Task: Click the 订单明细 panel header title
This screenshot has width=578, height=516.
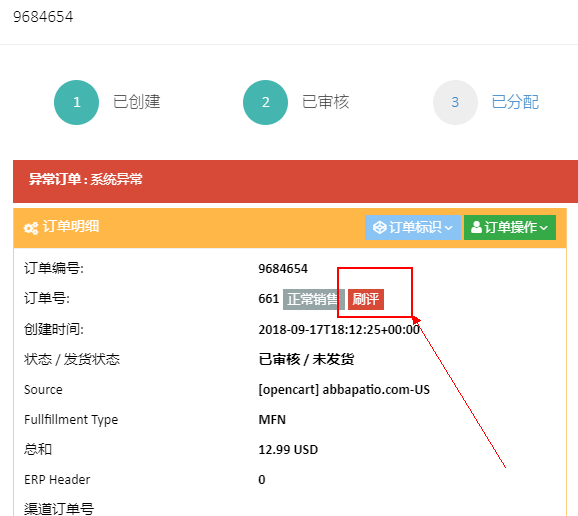Action: (x=71, y=227)
